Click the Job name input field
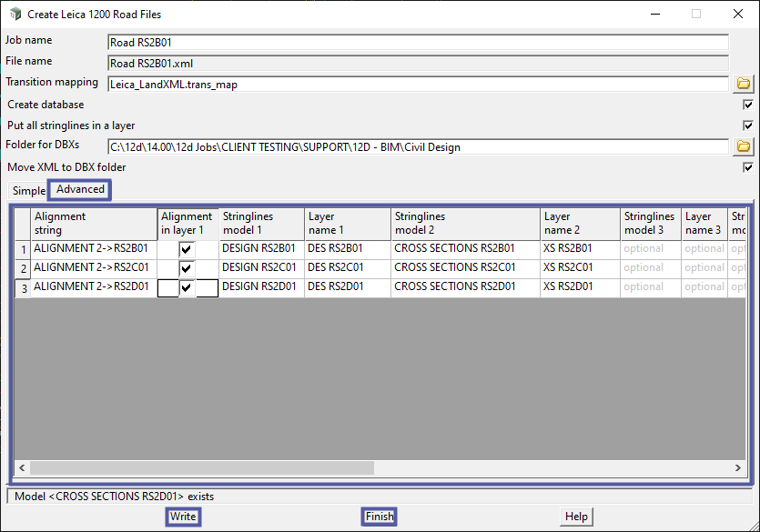Screen dimensions: 760x532 [417, 43]
